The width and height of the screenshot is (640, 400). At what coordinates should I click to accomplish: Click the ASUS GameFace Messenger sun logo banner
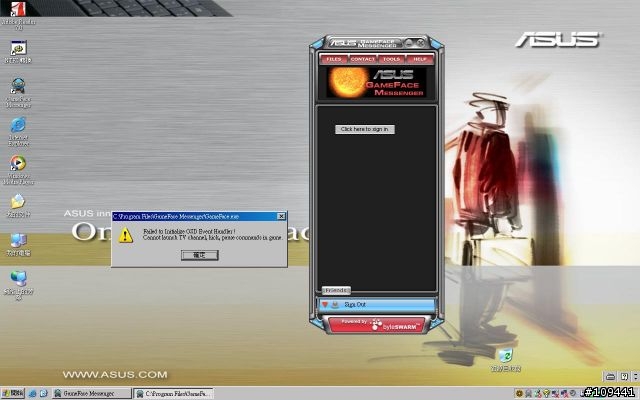point(376,82)
